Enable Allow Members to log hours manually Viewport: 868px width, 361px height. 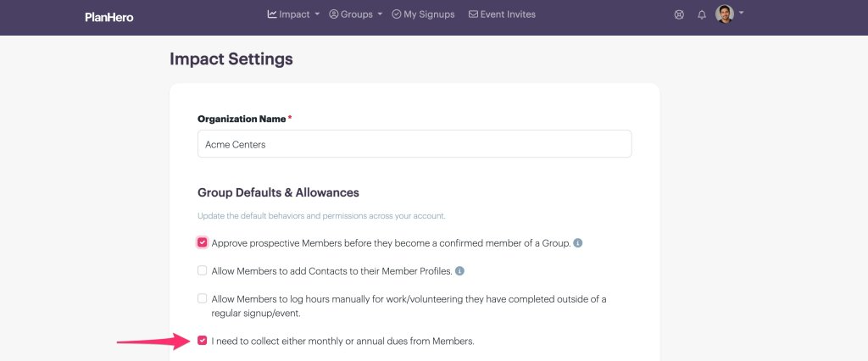202,298
